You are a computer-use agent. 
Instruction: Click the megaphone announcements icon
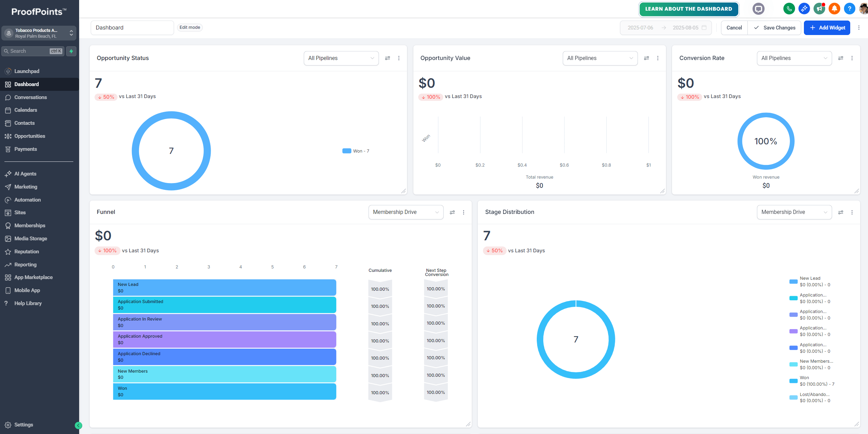(819, 9)
